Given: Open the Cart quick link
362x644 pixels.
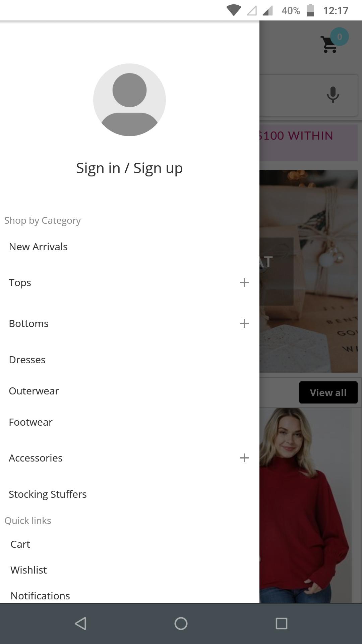Looking at the screenshot, I should [20, 544].
